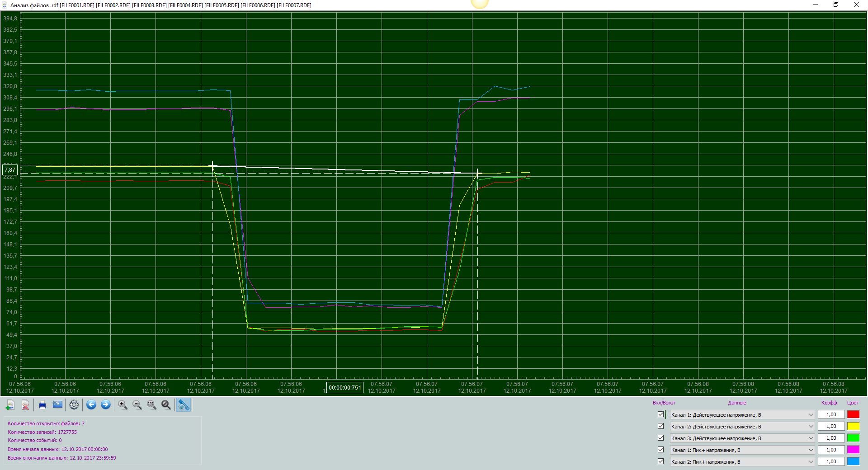Image resolution: width=868 pixels, height=470 pixels.
Task: Open the Канал 1: Пик+ напряжения dropdown
Action: tap(742, 450)
